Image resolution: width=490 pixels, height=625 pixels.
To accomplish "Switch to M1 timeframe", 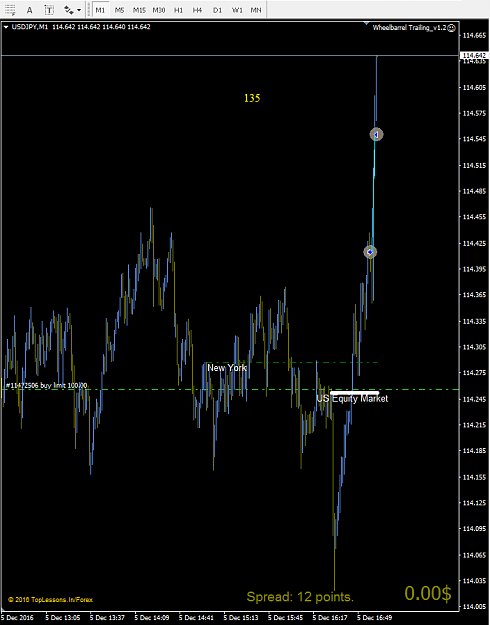I will [x=100, y=10].
